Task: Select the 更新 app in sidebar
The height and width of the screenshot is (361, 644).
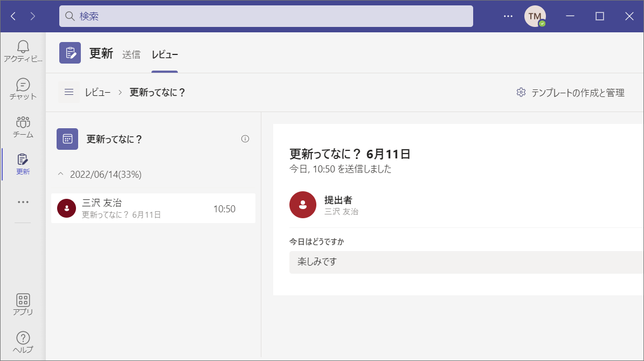Action: click(x=23, y=164)
